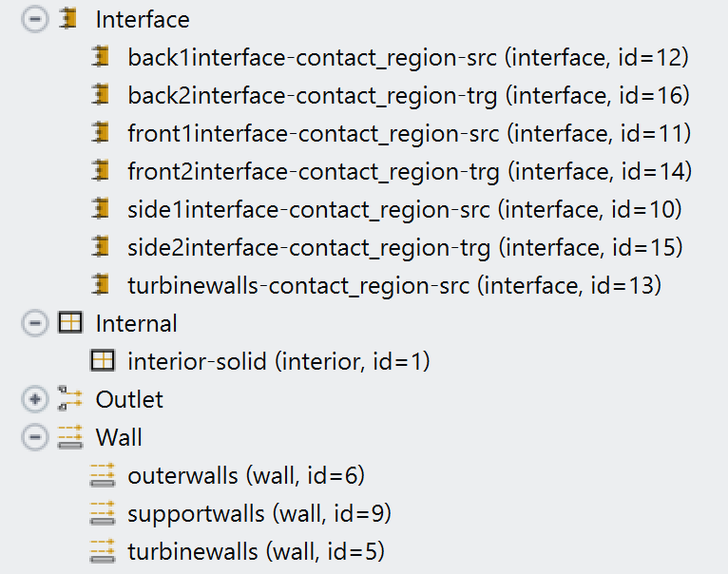The height and width of the screenshot is (574, 728).
Task: Click icon beside turbinewalls-contact_region-src
Action: (101, 285)
